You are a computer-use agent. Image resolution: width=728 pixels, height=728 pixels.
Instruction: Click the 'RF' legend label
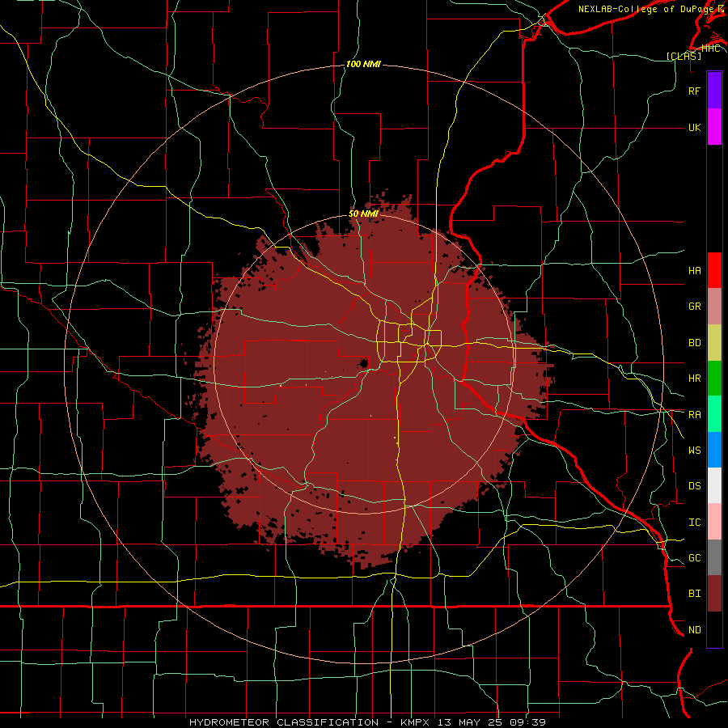694,91
